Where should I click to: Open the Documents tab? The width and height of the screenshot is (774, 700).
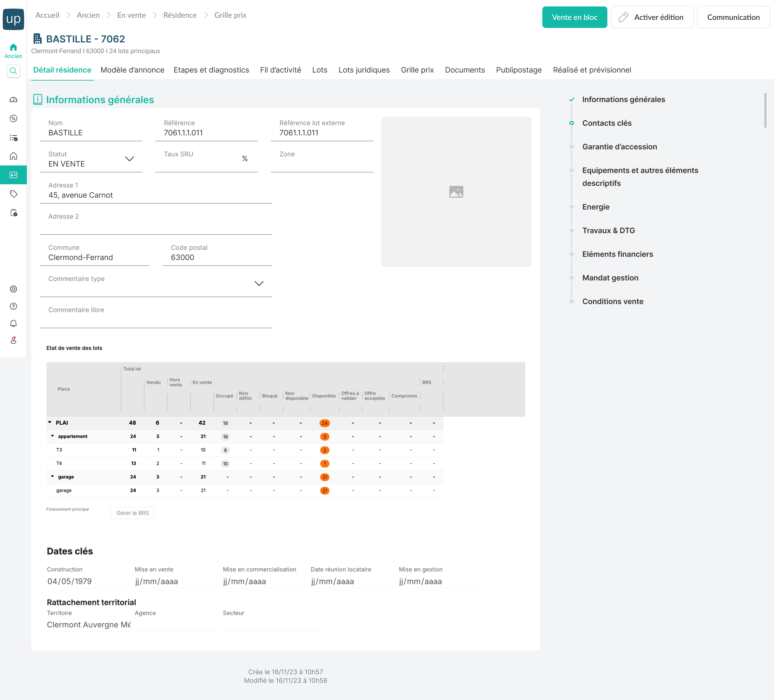(x=465, y=70)
